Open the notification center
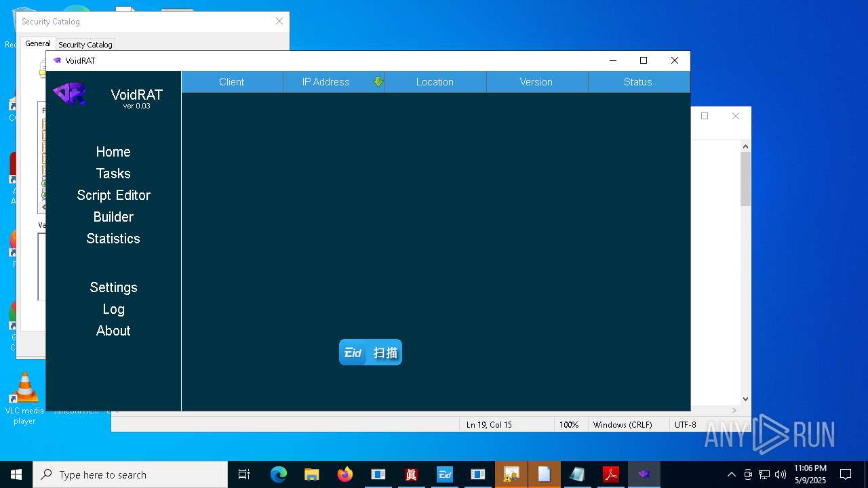Image resolution: width=868 pixels, height=488 pixels. coord(846,474)
